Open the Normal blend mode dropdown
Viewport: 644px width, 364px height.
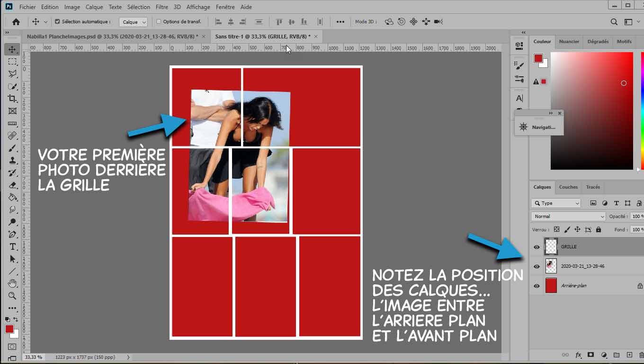pyautogui.click(x=568, y=216)
